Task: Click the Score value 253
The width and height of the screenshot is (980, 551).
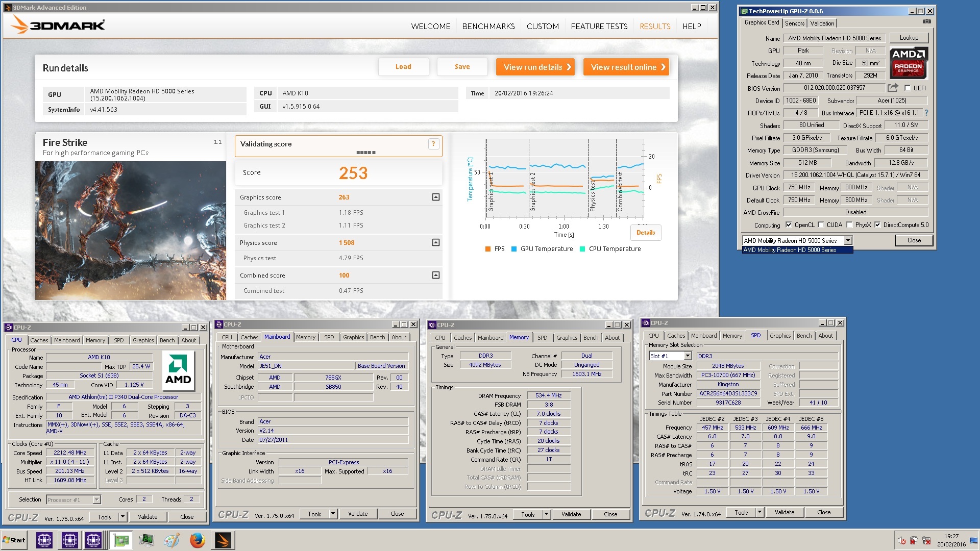Action: tap(353, 173)
